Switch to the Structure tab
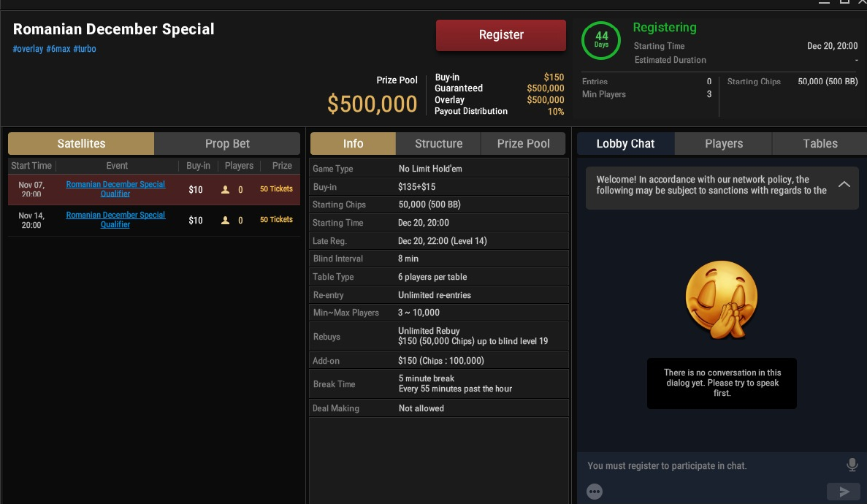The image size is (867, 504). [x=438, y=144]
